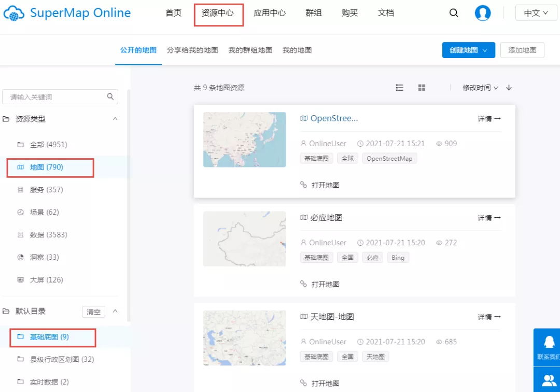Open 资源中心 in top navigation
560x392 pixels.
(x=217, y=13)
